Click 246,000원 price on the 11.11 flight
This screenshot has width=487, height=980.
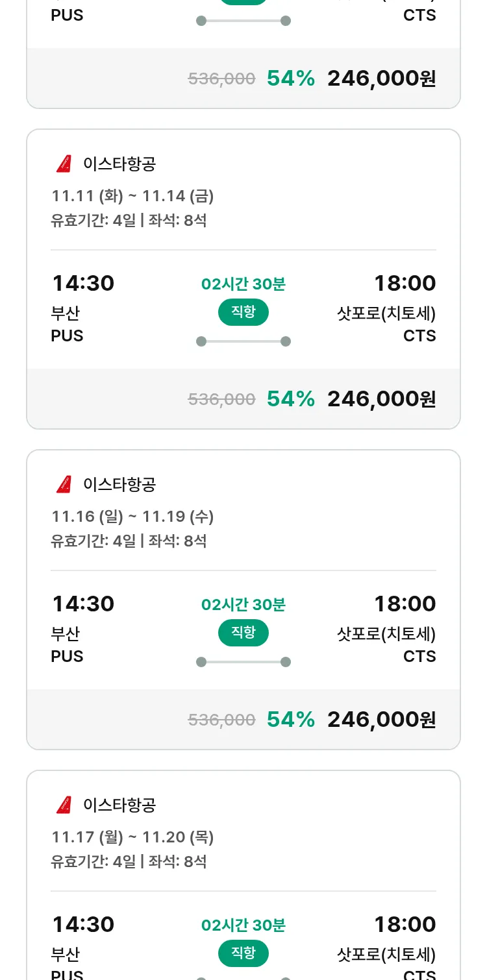click(x=381, y=398)
